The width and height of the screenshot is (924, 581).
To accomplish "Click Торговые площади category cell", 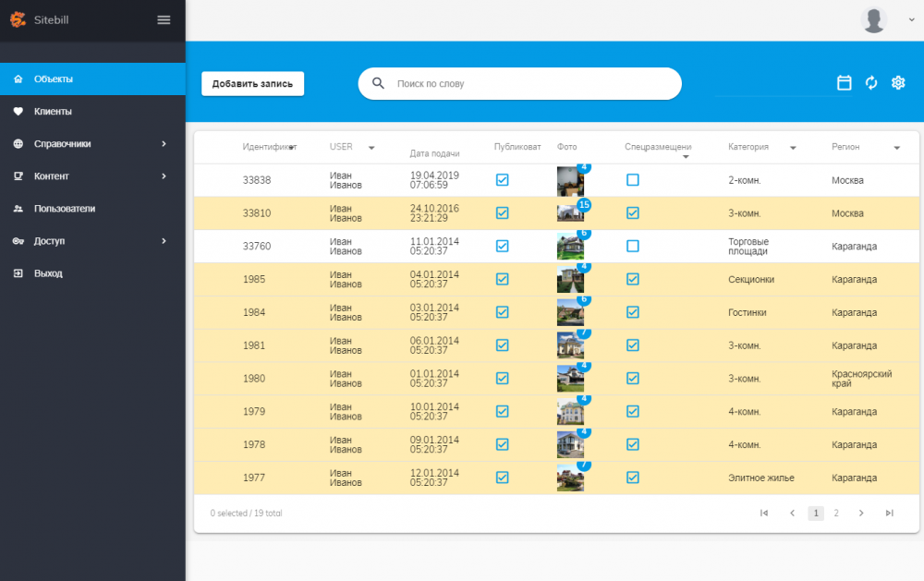I will point(748,247).
